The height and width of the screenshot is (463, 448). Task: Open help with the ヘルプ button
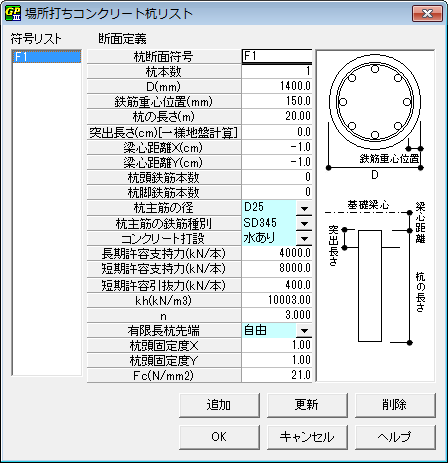395,437
